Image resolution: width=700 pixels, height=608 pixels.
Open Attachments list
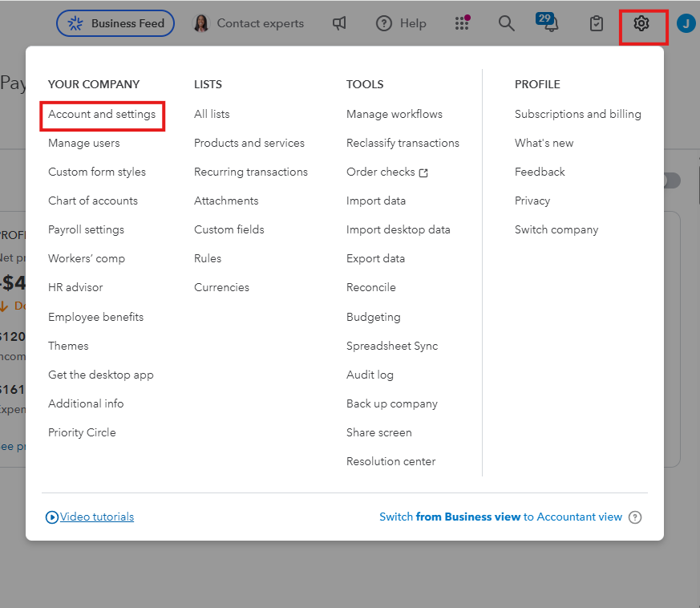[226, 201]
